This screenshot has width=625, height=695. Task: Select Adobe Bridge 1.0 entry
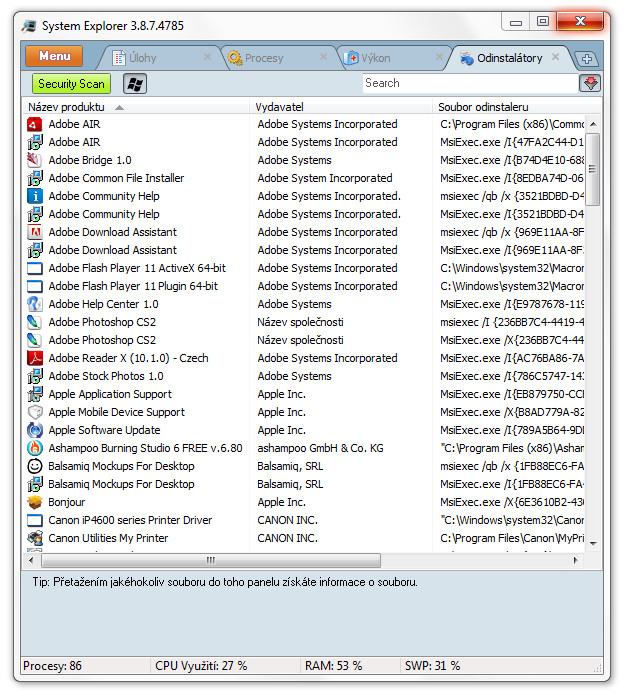click(x=90, y=160)
